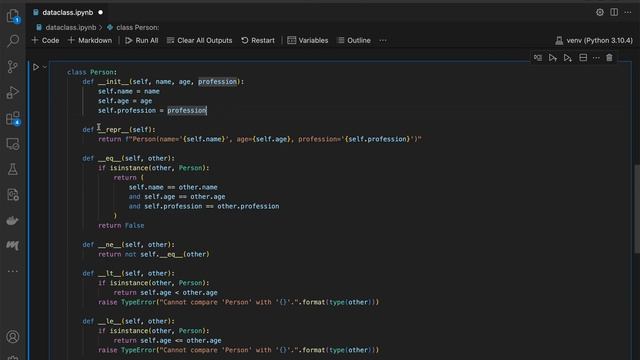Delete the cell with trash icon

pos(609,58)
